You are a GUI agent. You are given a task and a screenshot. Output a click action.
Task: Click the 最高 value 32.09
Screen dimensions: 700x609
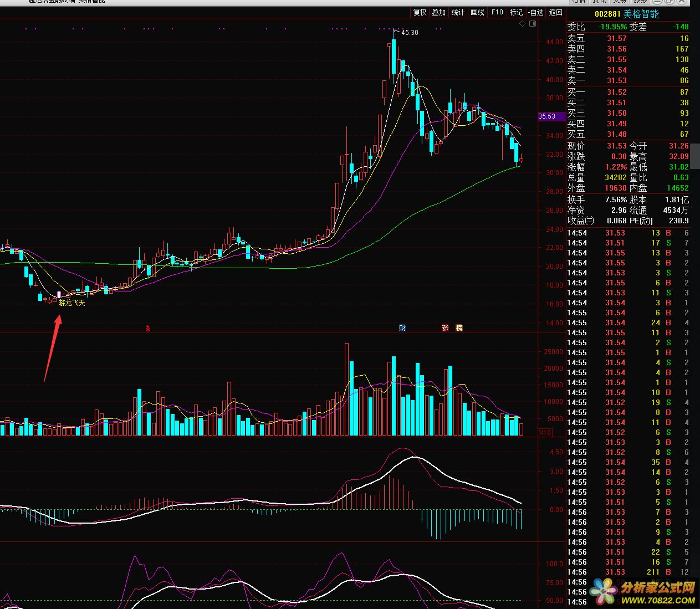click(679, 156)
